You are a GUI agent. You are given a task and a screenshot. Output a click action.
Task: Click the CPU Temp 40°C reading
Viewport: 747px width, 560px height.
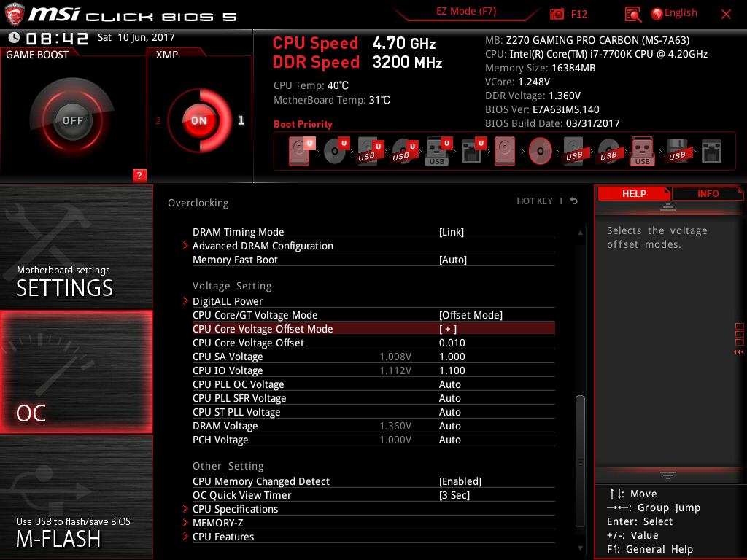[x=311, y=86]
